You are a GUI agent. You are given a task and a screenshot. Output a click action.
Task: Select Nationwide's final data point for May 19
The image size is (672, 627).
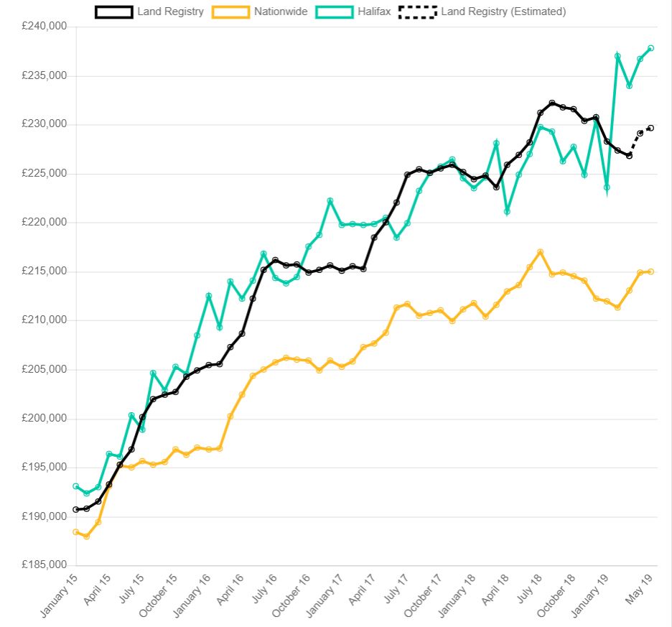point(650,271)
